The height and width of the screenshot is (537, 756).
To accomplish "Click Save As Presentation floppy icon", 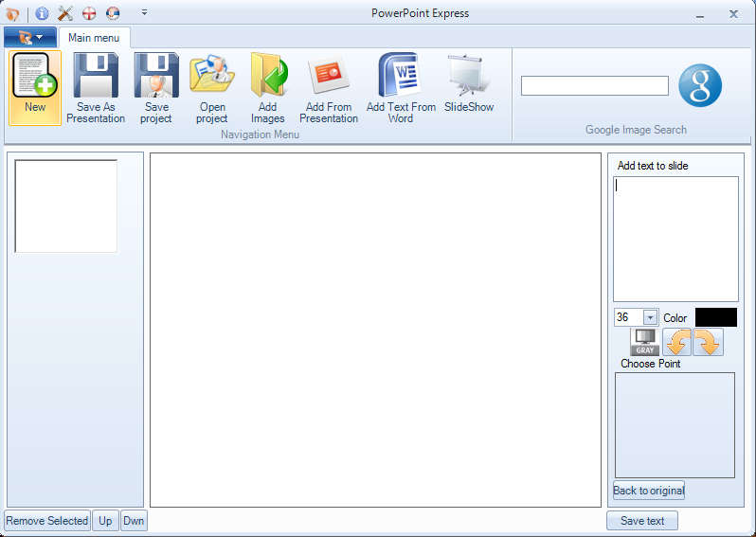I will click(96, 77).
